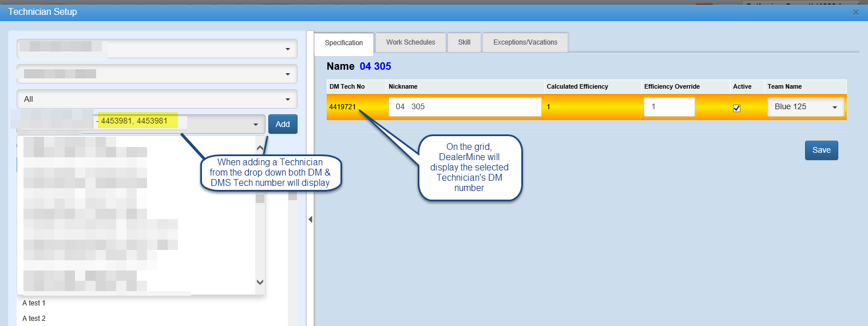This screenshot has width=868, height=326.
Task: Uncheck the Active checkbox for tech 4419721
Action: [x=736, y=108]
